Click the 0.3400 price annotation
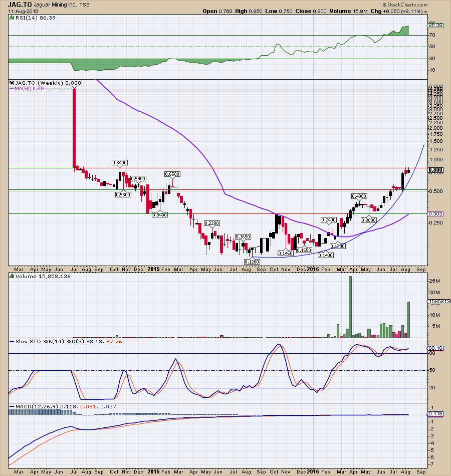This screenshot has width=451, height=476. click(x=160, y=214)
